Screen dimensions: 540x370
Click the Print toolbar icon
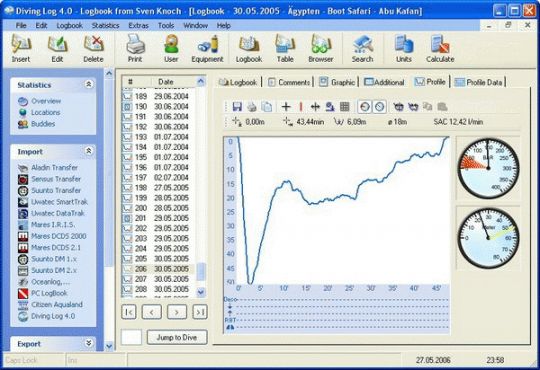[x=135, y=49]
